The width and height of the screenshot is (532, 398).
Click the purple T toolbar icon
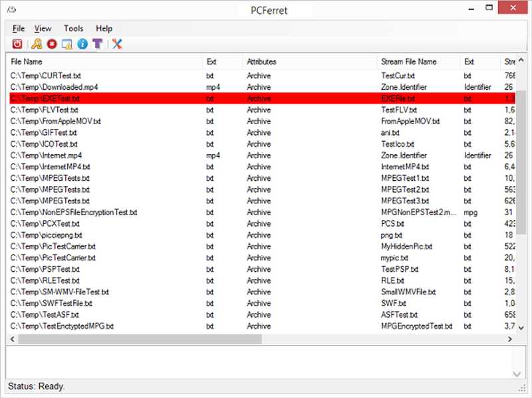97,44
